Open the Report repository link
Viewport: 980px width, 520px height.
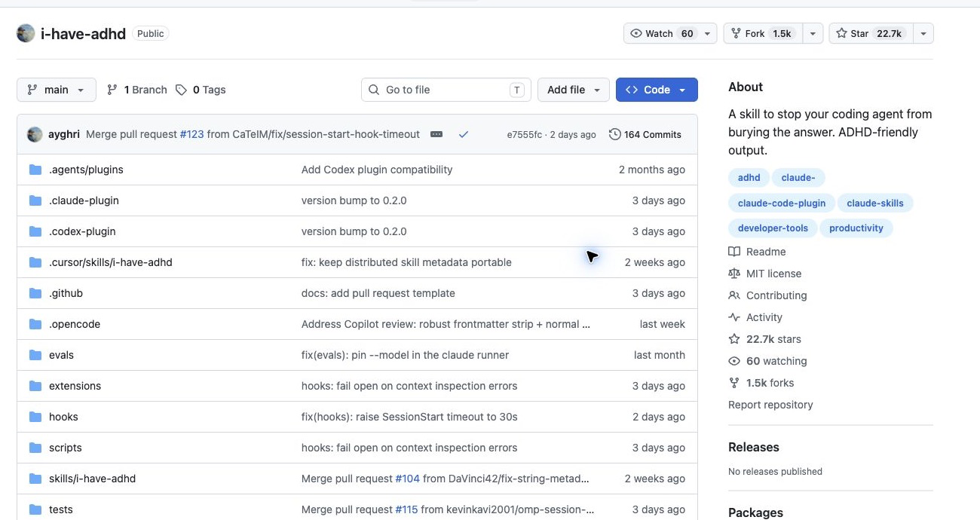[x=770, y=405]
